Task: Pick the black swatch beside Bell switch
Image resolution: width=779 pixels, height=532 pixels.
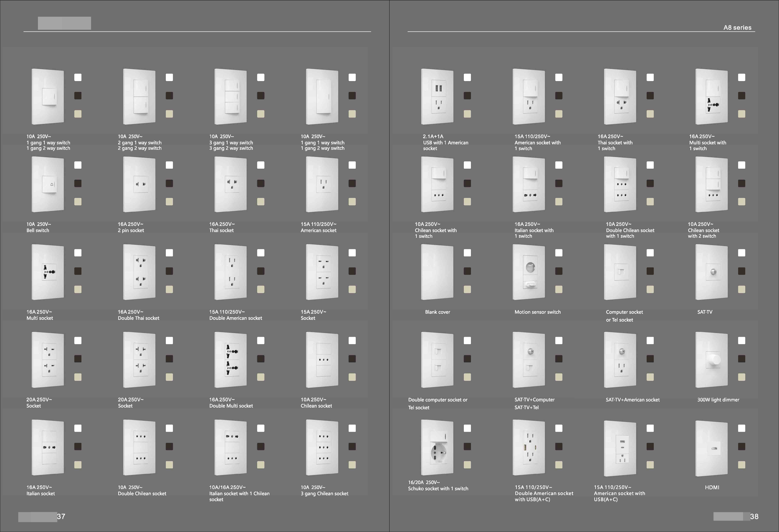Action: coord(78,183)
